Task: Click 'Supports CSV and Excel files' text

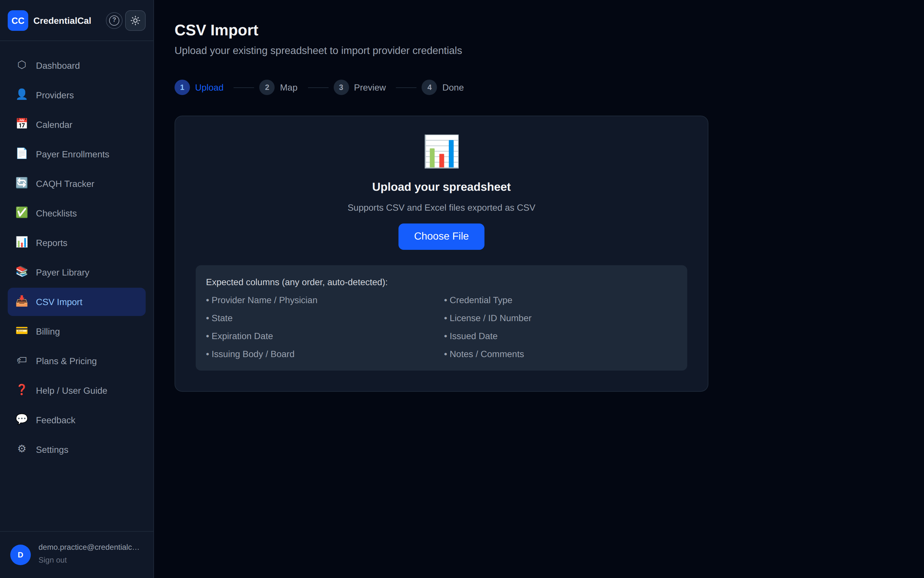Action: pos(441,207)
